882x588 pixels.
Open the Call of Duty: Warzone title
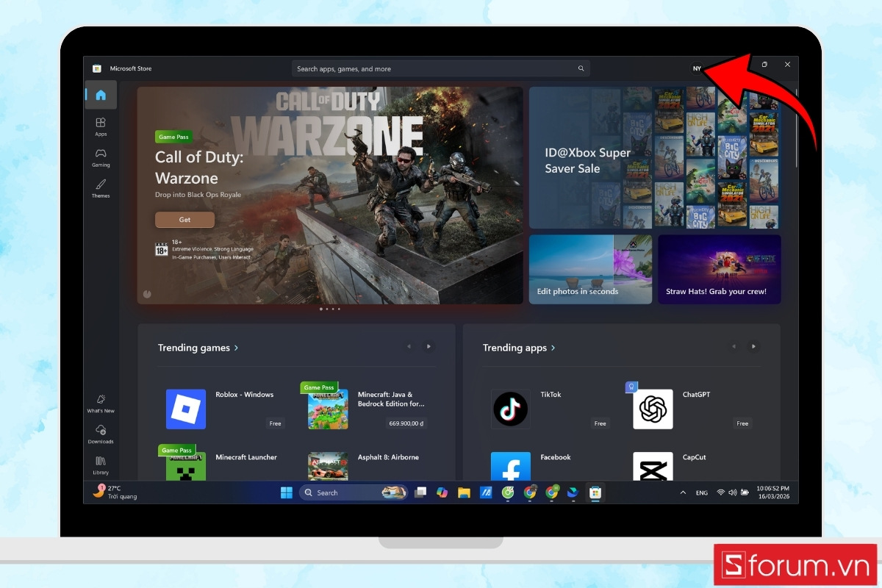(x=199, y=168)
